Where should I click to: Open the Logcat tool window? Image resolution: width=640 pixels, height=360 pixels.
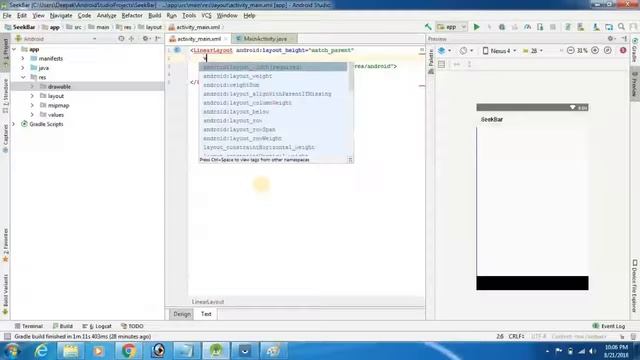[97, 326]
